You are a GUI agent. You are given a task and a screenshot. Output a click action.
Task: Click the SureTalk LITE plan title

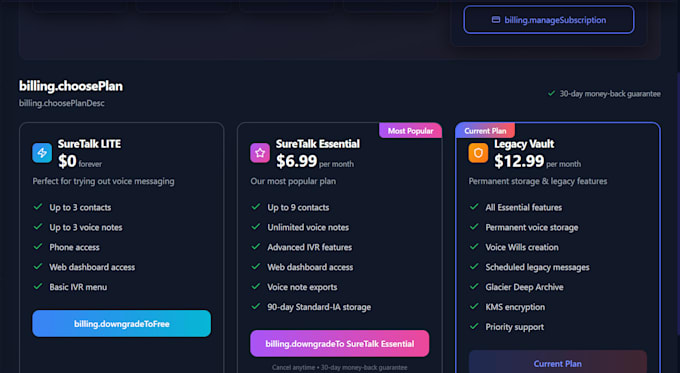point(89,144)
